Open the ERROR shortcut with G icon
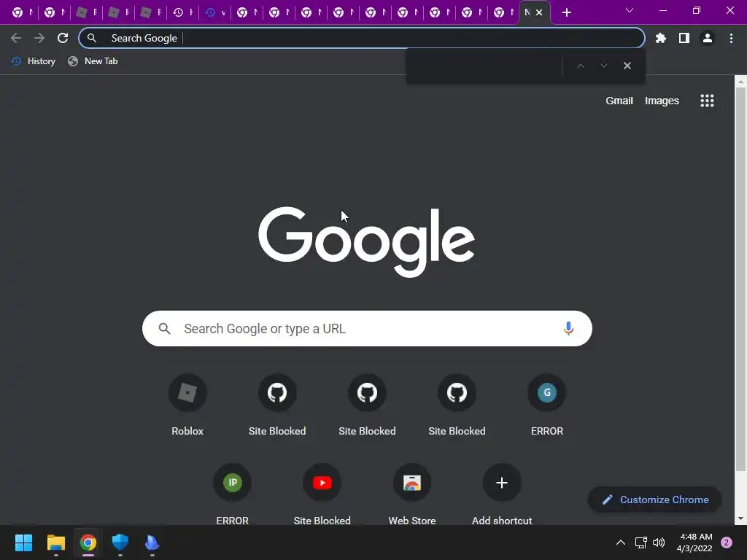Image resolution: width=747 pixels, height=560 pixels. click(547, 405)
